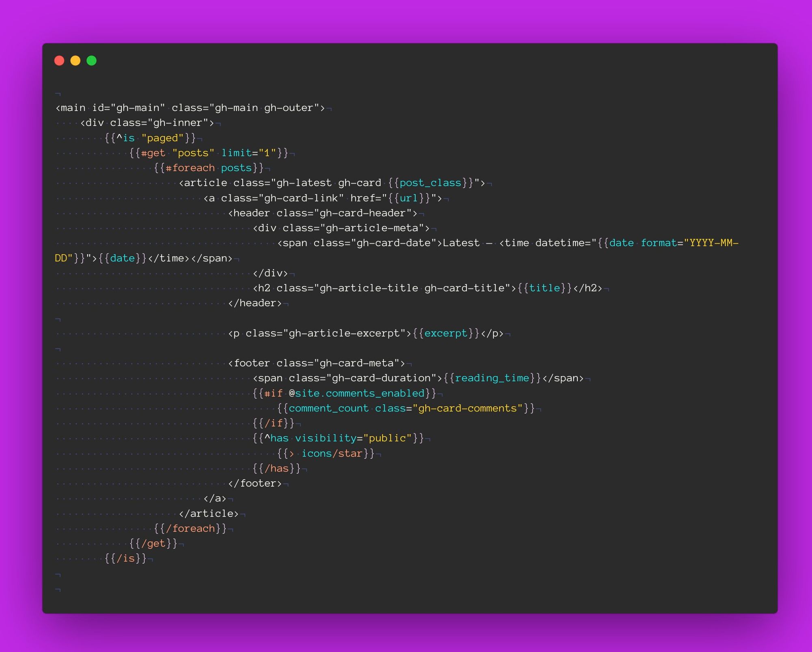
Task: Click the {{comment_count class="gh-card-comments"}} line
Action: click(x=406, y=408)
